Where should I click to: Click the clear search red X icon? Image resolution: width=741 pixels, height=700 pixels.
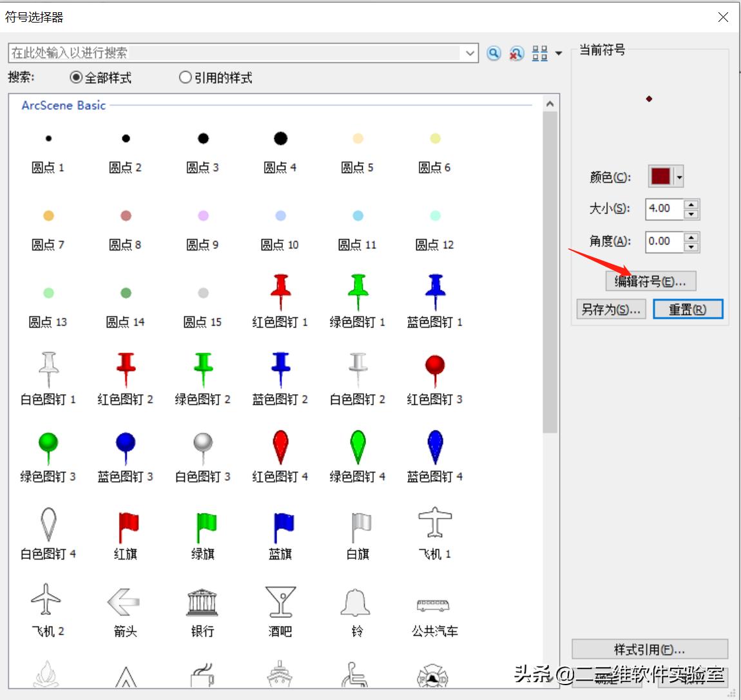pos(515,53)
